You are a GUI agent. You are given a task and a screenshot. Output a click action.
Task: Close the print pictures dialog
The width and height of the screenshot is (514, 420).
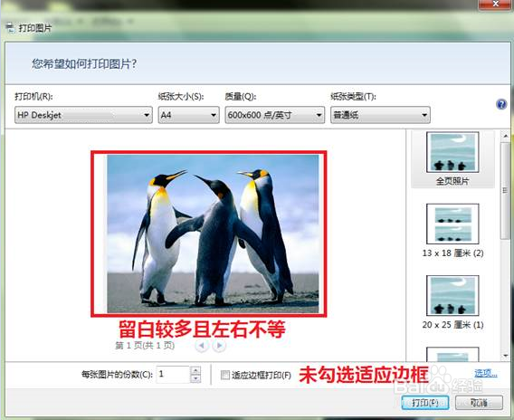496,5
